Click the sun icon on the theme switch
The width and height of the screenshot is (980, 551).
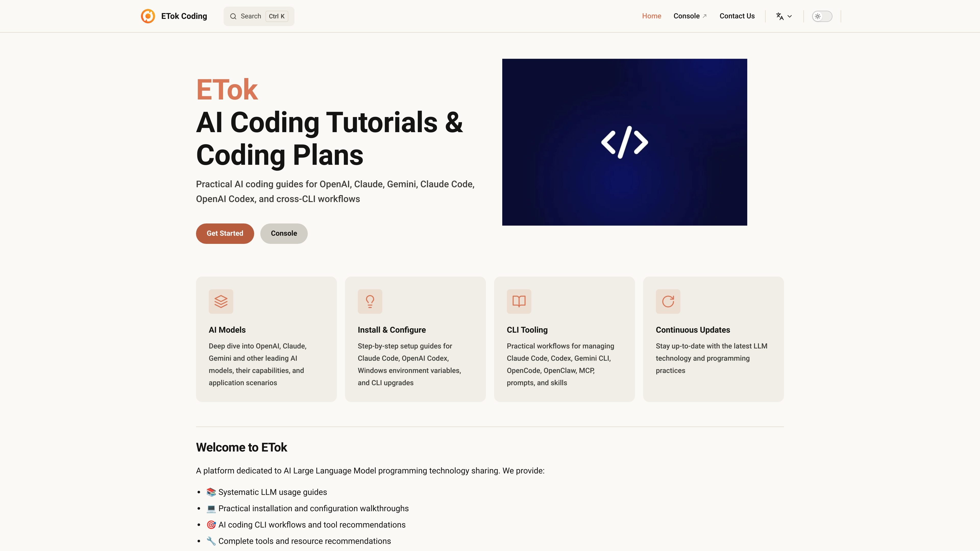pyautogui.click(x=817, y=16)
